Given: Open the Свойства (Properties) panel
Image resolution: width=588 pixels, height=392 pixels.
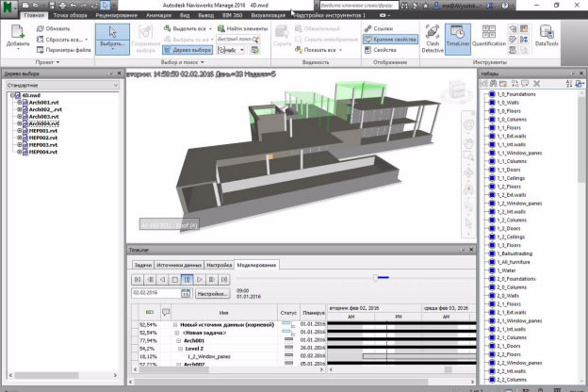Looking at the screenshot, I should coord(381,50).
